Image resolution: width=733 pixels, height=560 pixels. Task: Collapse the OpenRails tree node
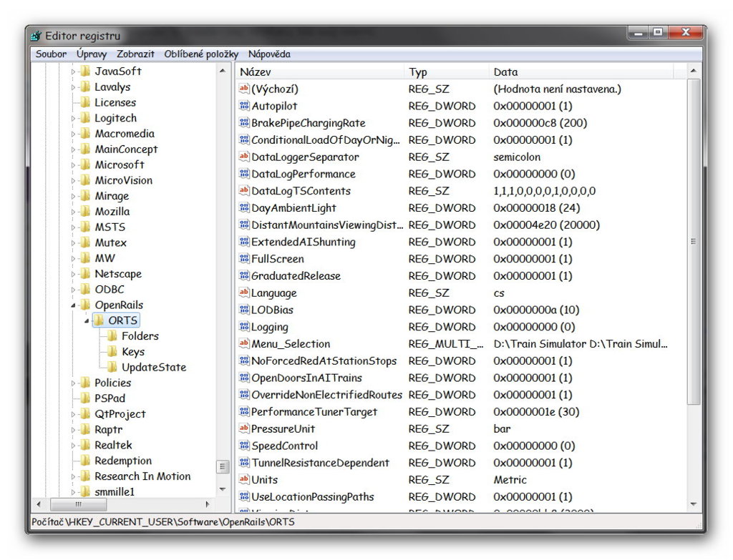coord(73,305)
